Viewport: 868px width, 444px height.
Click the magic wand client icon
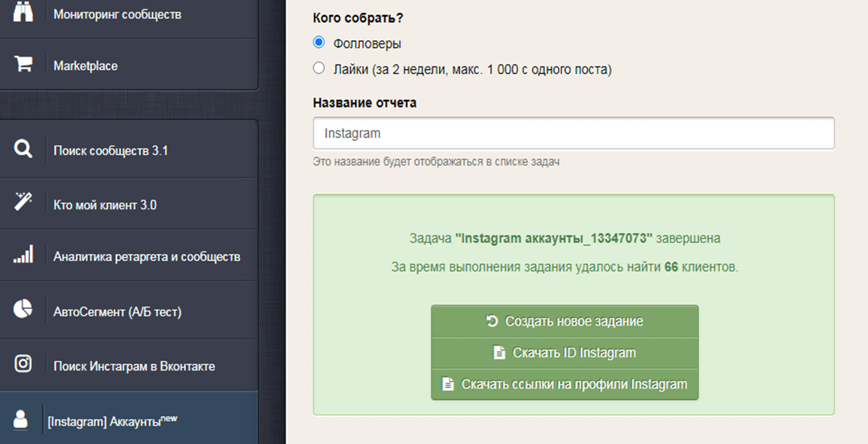point(23,203)
